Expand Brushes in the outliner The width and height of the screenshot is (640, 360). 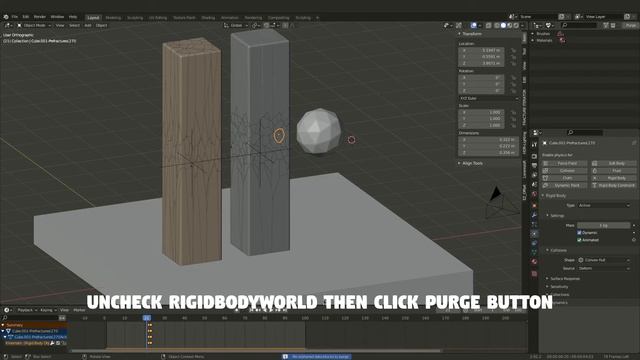533,34
